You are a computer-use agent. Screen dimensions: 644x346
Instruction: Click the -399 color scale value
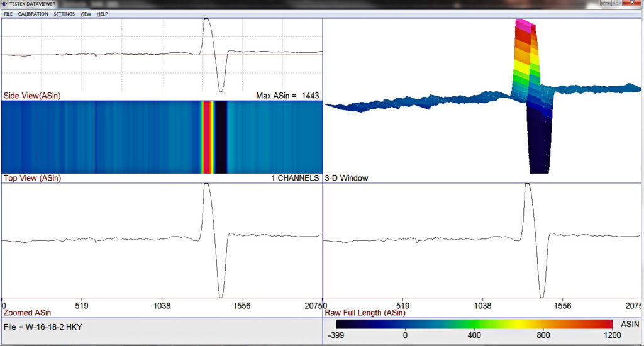(336, 335)
